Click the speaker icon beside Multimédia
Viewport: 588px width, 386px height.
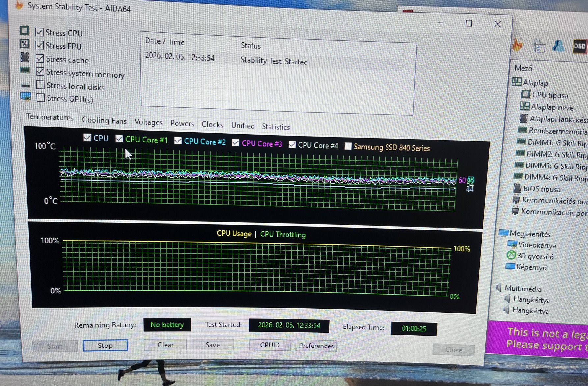(499, 287)
